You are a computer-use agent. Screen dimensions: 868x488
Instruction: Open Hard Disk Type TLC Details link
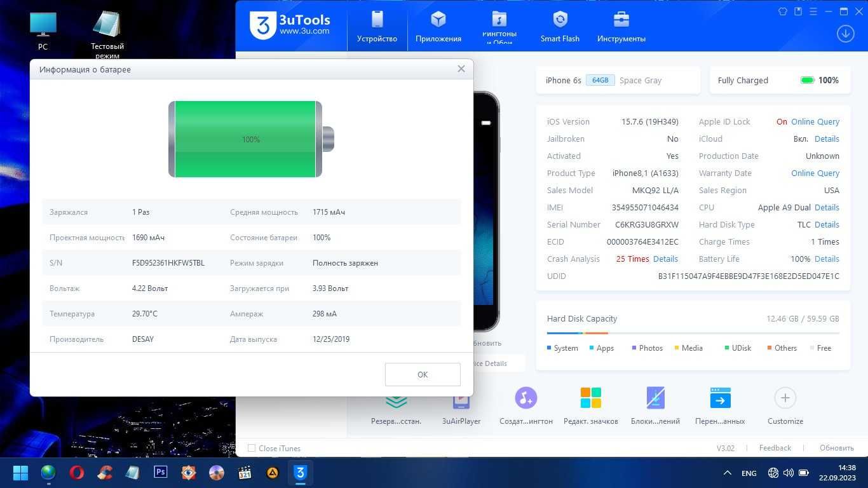tap(827, 224)
